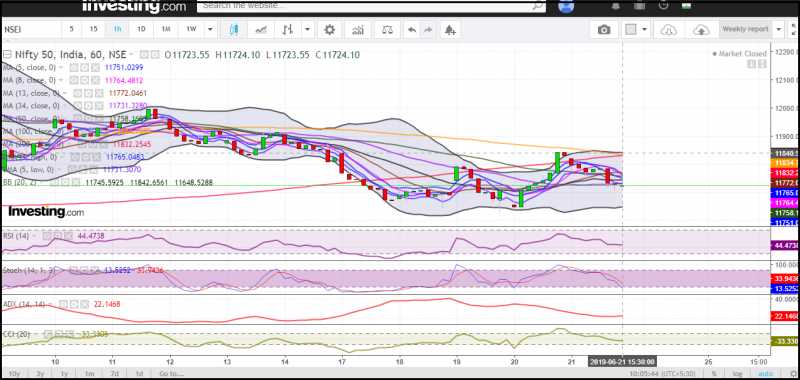Viewport: 800px width, 380px height.
Task: Add an alert with bell-plus icon
Action: [x=450, y=30]
